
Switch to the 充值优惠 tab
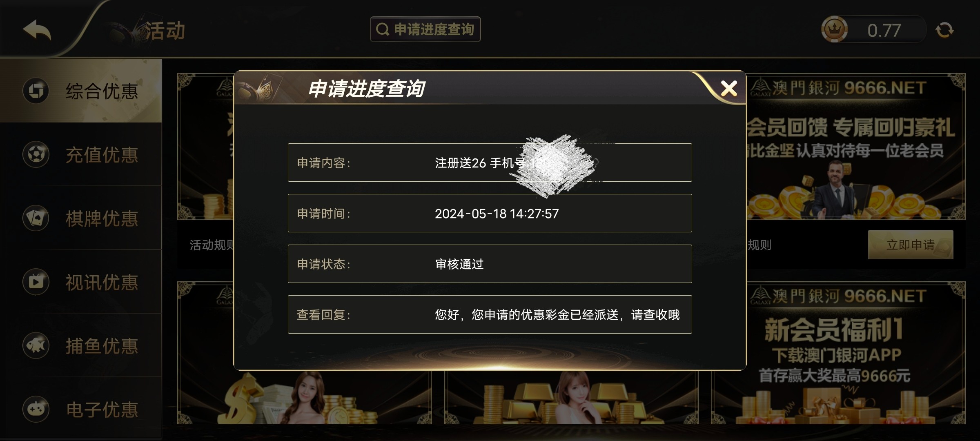click(81, 154)
